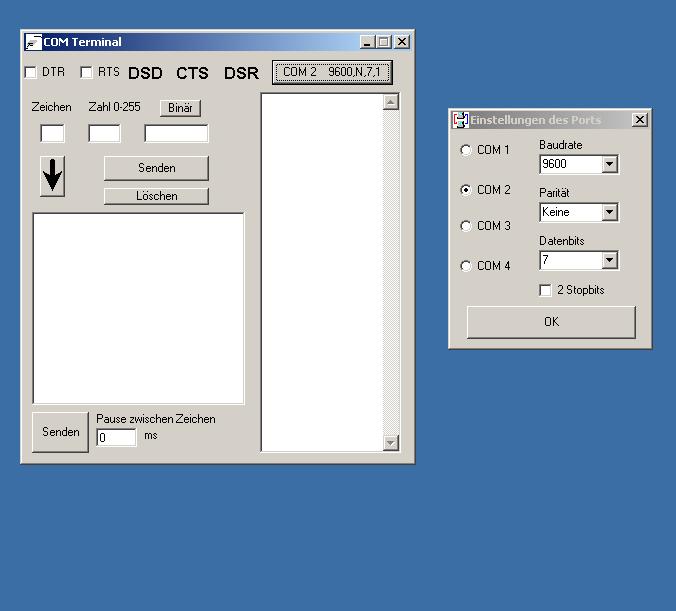
Task: Click the Datenbits 7 value field
Action: (571, 260)
